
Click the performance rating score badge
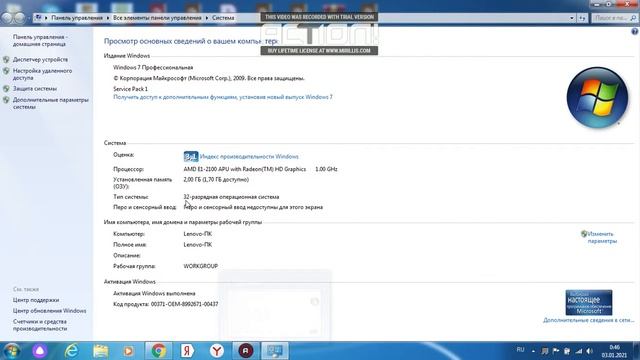point(191,156)
